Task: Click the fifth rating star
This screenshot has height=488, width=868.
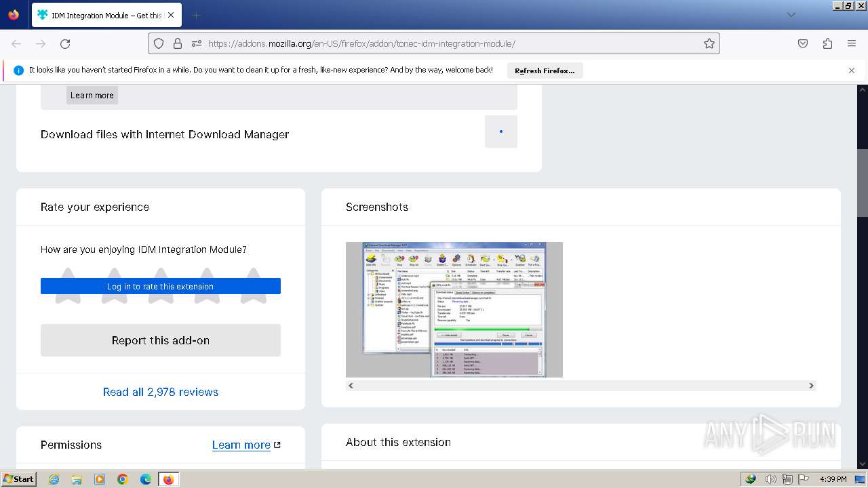Action: (x=254, y=285)
